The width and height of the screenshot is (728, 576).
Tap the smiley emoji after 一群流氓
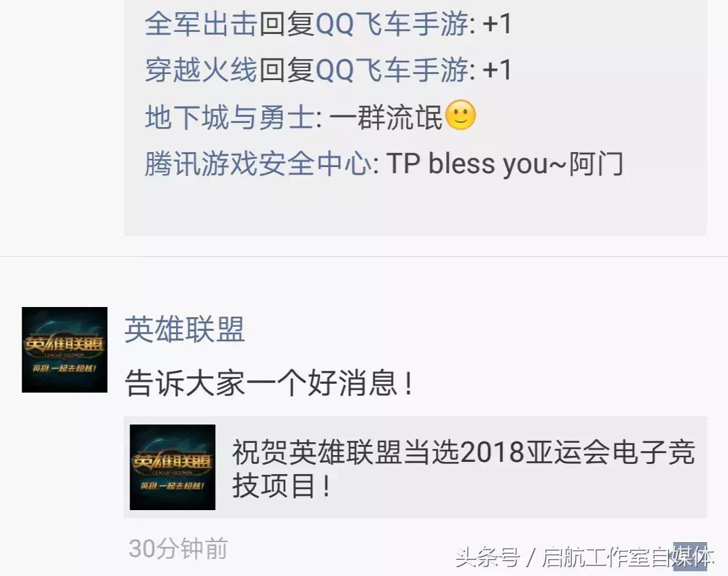(x=460, y=115)
